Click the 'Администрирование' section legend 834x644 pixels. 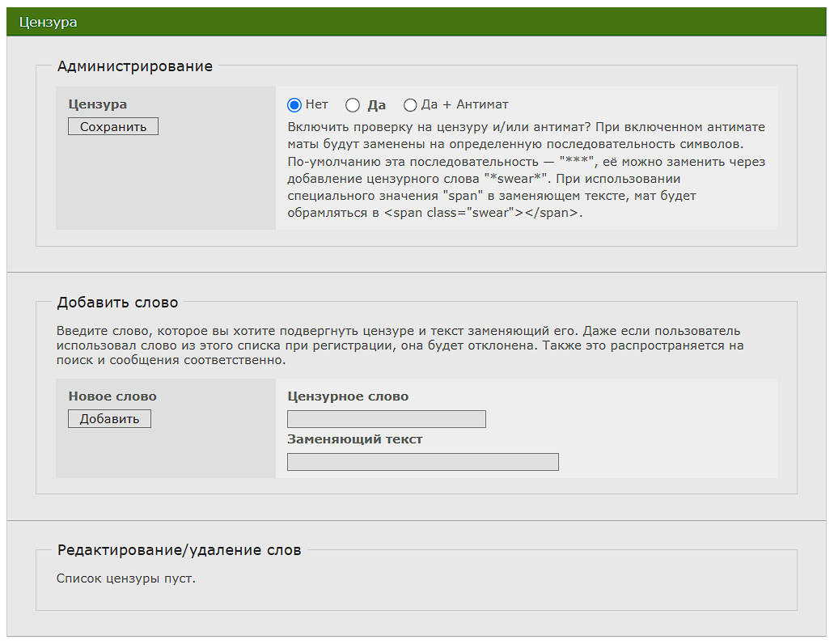coord(135,66)
